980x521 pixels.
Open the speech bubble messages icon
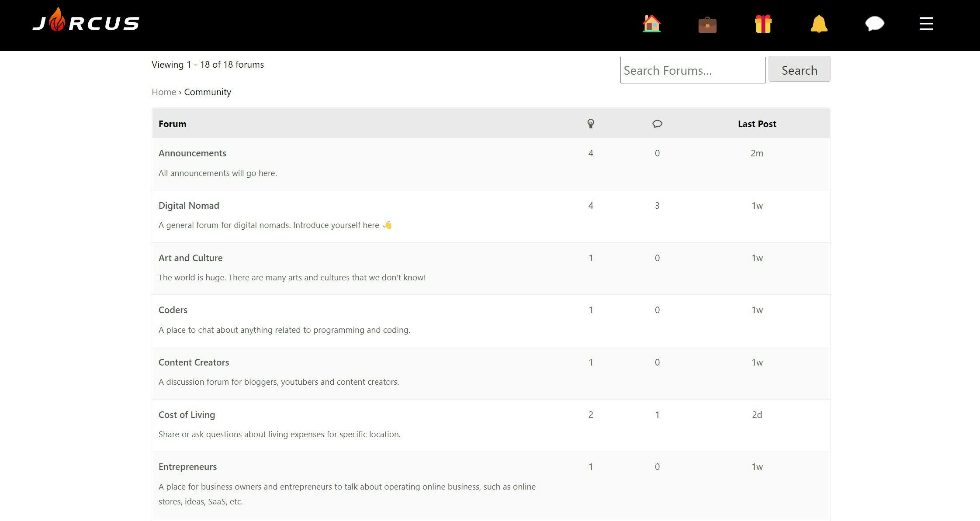pyautogui.click(x=875, y=24)
